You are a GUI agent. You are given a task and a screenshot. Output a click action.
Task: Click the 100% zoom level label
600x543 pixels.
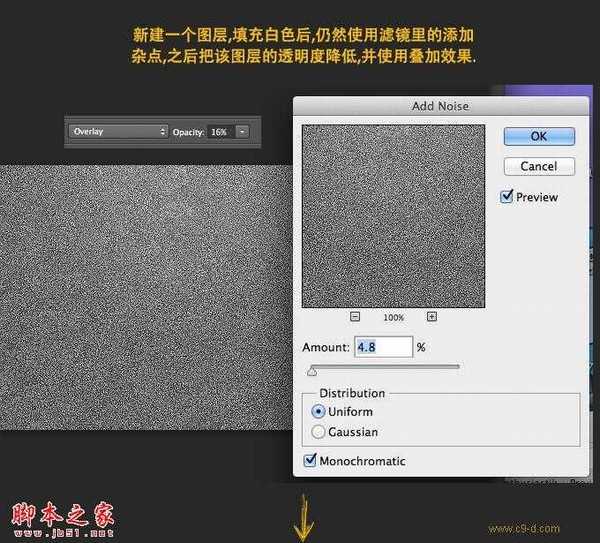(x=394, y=317)
